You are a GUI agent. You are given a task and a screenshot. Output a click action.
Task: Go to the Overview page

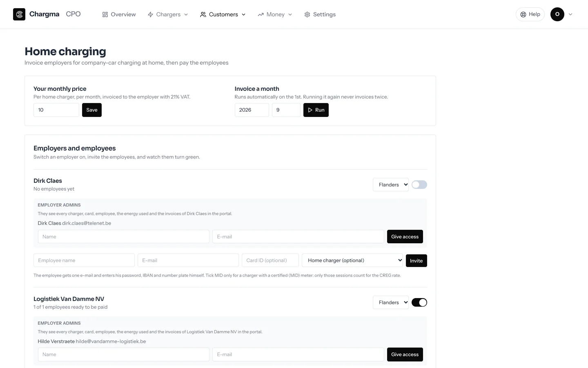pos(119,14)
